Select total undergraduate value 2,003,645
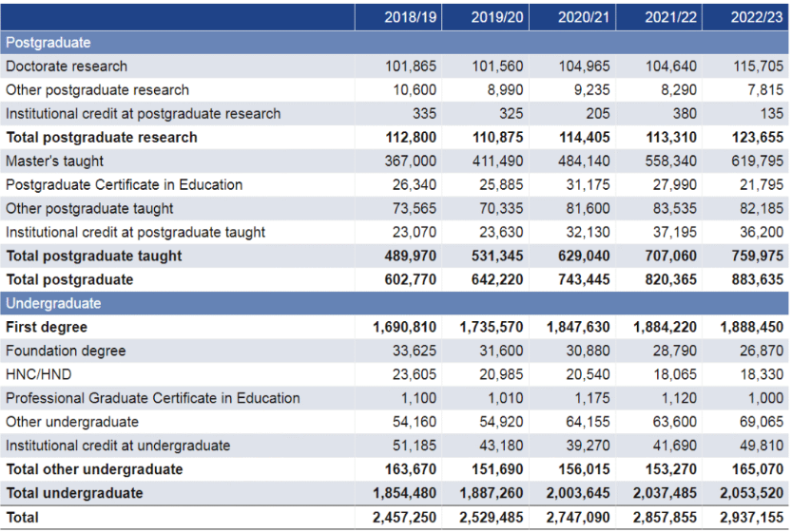This screenshot has width=792, height=532. tap(578, 493)
